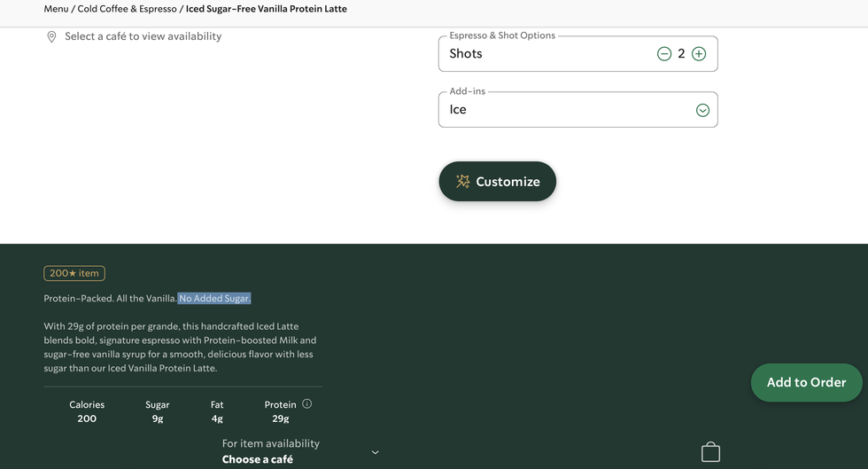Go to Cold Coffee & Espresso breadcrumb
The image size is (868, 469).
point(127,9)
